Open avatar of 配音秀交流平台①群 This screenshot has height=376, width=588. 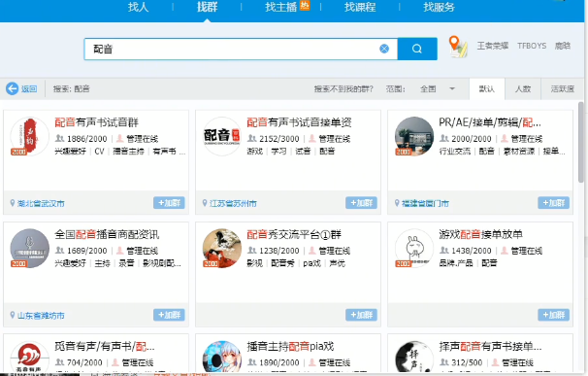coord(221,249)
